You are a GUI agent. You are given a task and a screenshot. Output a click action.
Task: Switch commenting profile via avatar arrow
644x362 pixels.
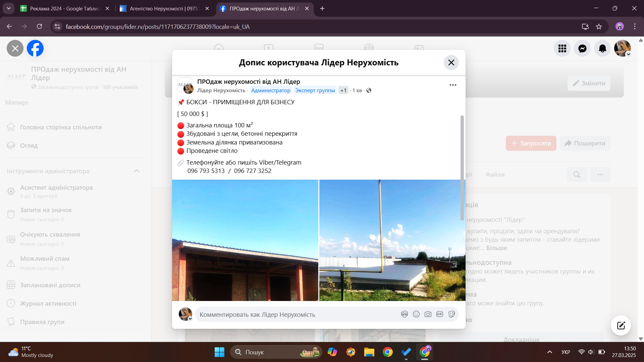click(190, 319)
